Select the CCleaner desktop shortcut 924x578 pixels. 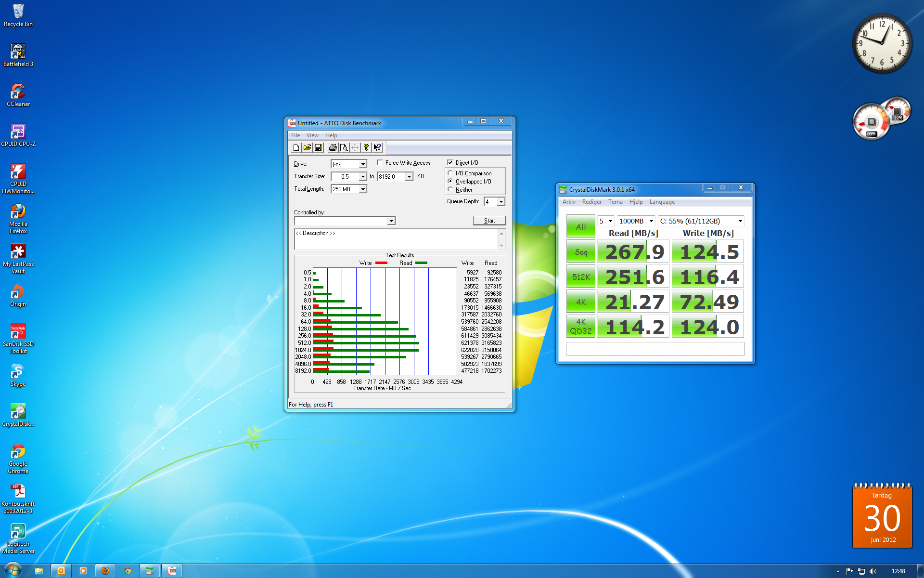[x=18, y=95]
